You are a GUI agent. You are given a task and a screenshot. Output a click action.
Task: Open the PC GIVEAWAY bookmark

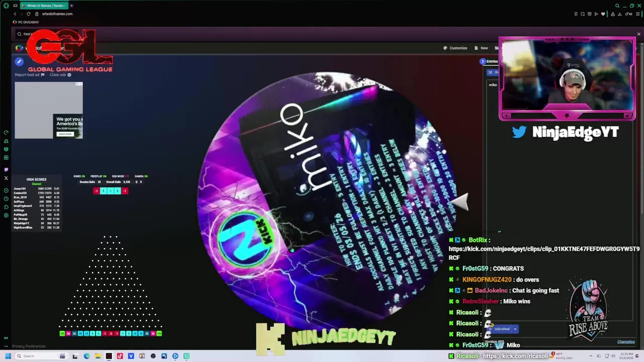26,22
